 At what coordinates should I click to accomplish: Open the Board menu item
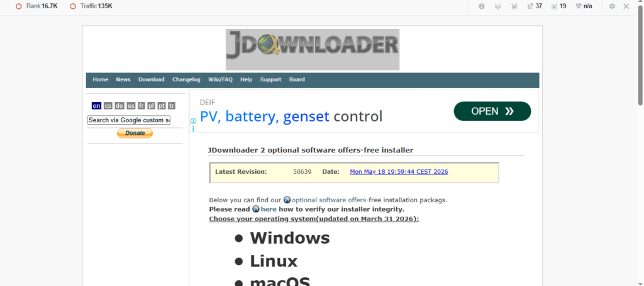(x=297, y=79)
